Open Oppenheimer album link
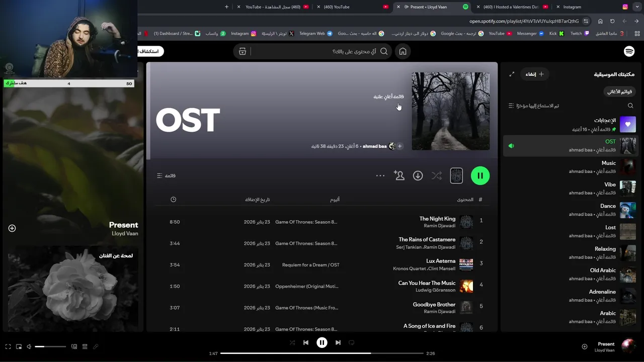Screen dimensions: 644x362 click(x=306, y=287)
